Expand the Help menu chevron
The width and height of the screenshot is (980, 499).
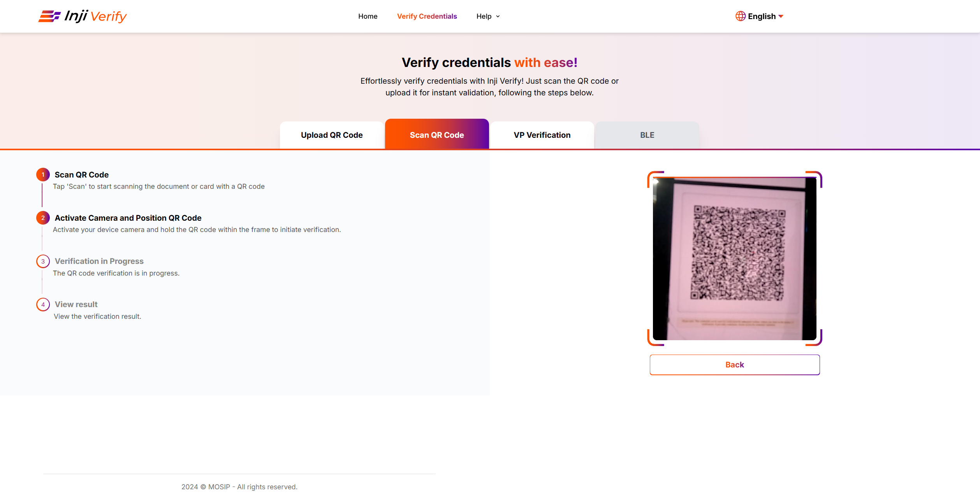point(498,17)
